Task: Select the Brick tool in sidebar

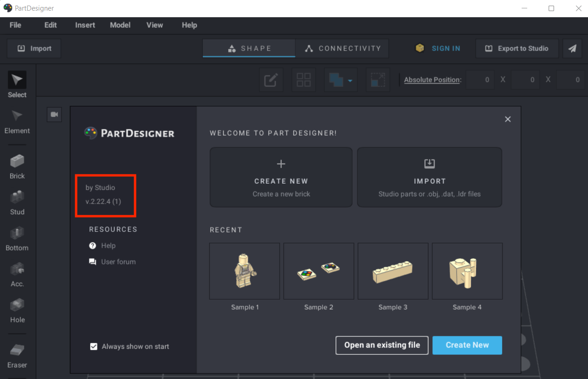Action: click(x=17, y=167)
